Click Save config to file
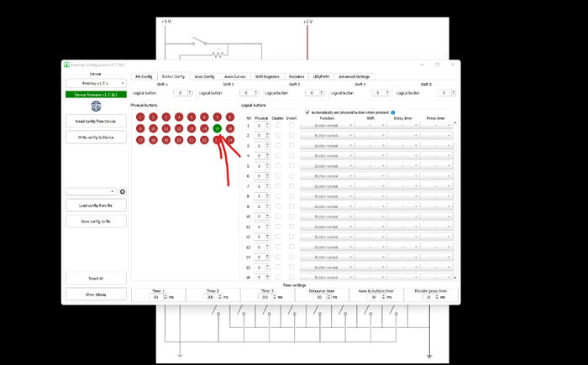This screenshot has width=588, height=365. [x=96, y=222]
